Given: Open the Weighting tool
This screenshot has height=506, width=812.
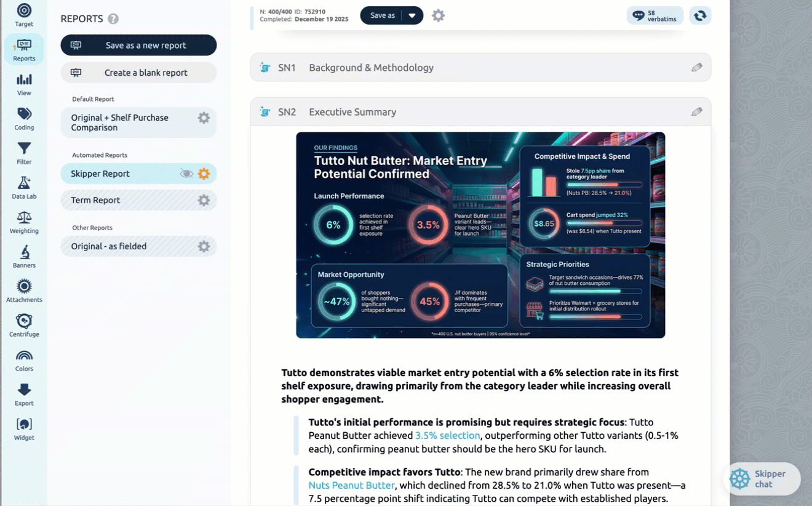Looking at the screenshot, I should tap(24, 222).
